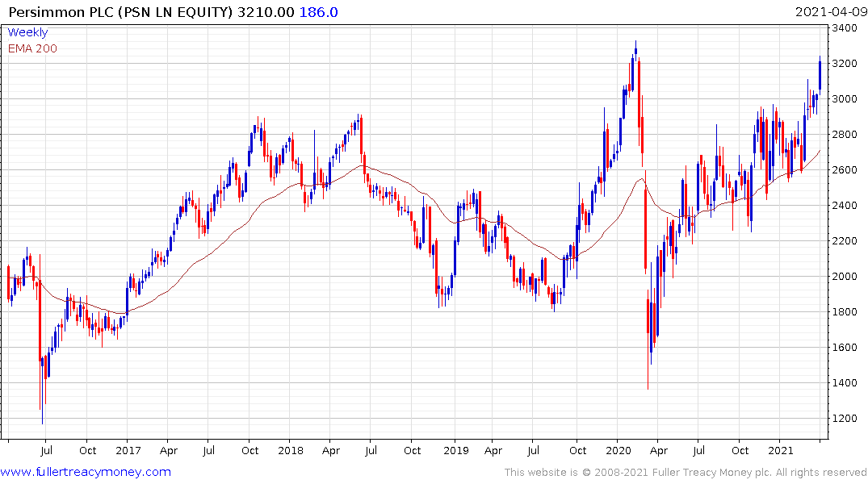This screenshot has width=868, height=484.
Task: Click the 2020 year label on time axis
Action: pyautogui.click(x=619, y=450)
